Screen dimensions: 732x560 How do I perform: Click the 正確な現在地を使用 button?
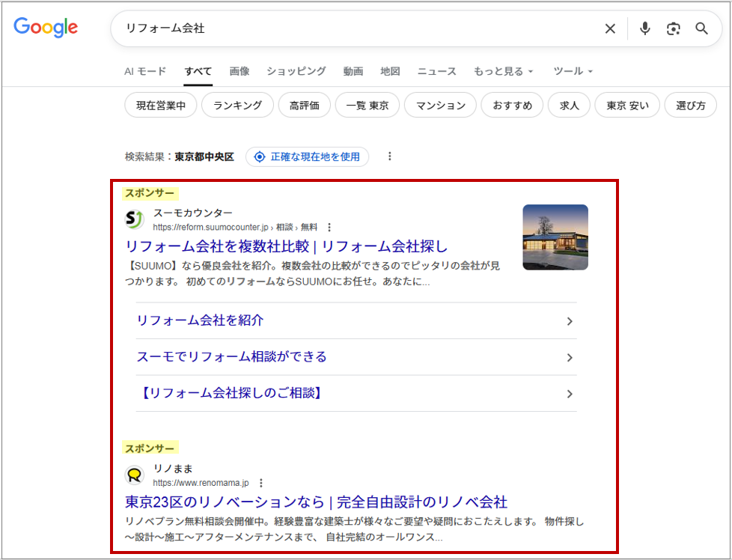point(307,156)
